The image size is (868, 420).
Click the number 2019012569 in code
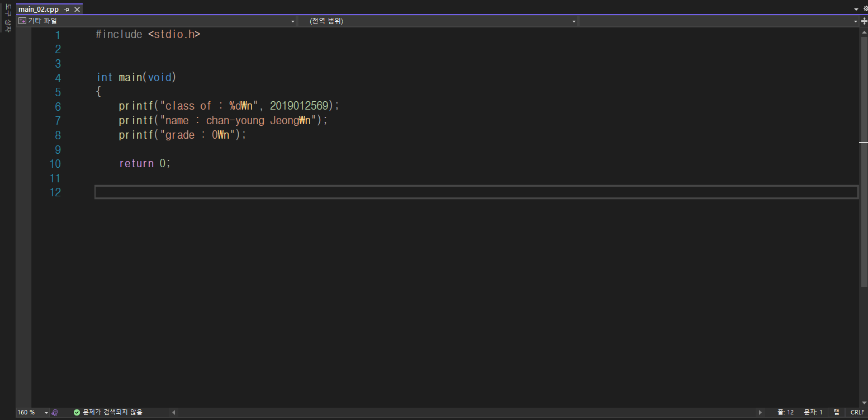(299, 106)
